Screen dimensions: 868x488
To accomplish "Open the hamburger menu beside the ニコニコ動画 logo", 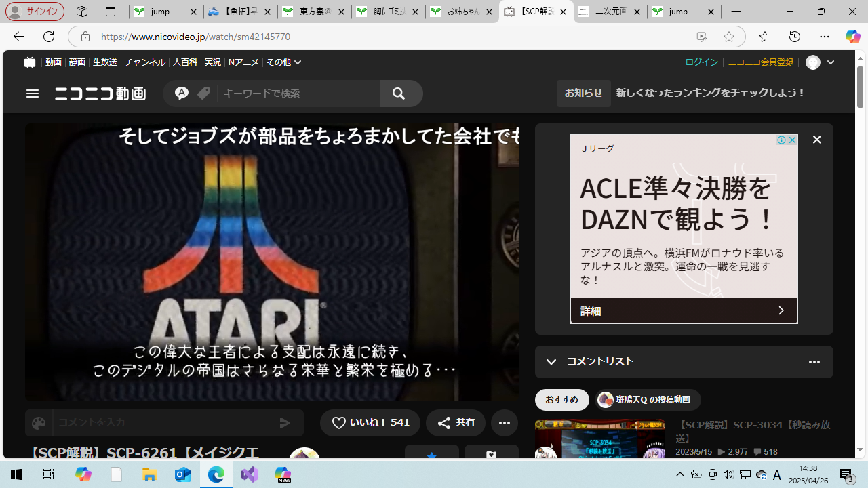I will 33,94.
